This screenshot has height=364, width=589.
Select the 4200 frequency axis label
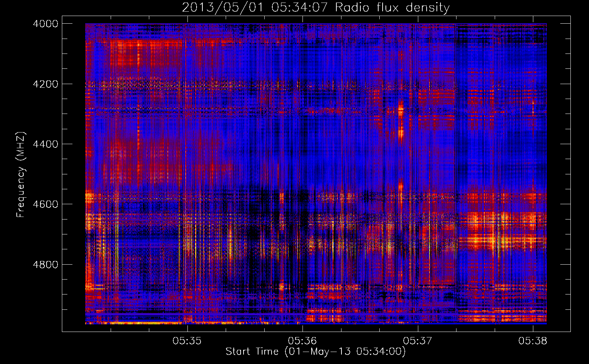46,84
